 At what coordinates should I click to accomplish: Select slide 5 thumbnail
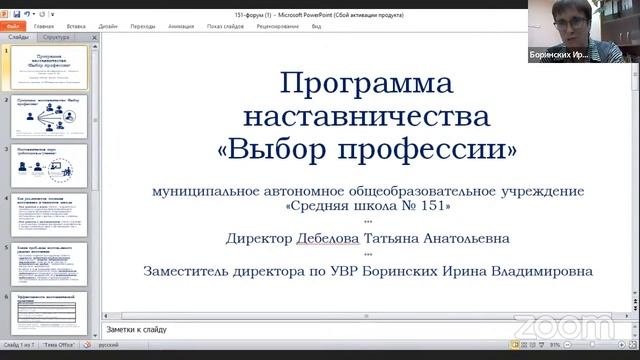(x=49, y=264)
